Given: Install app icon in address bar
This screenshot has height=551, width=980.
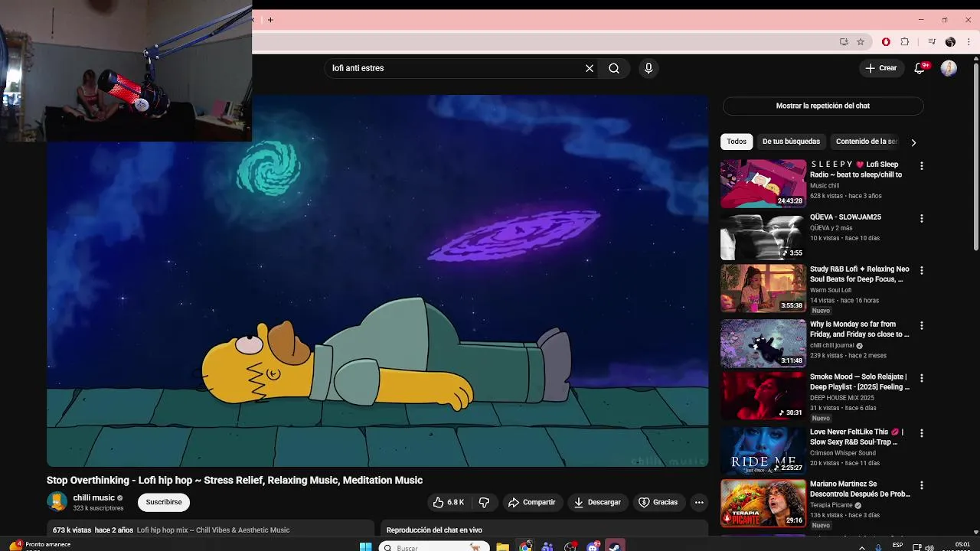Looking at the screenshot, I should 844,42.
